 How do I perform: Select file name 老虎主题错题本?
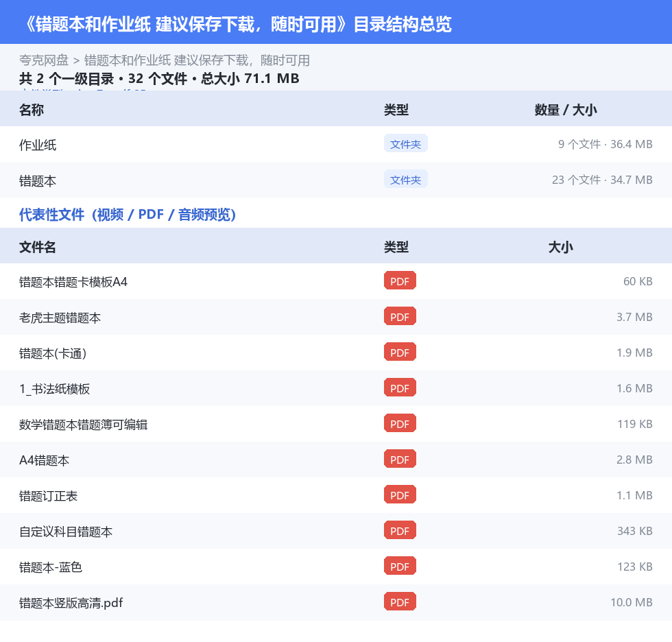60,318
